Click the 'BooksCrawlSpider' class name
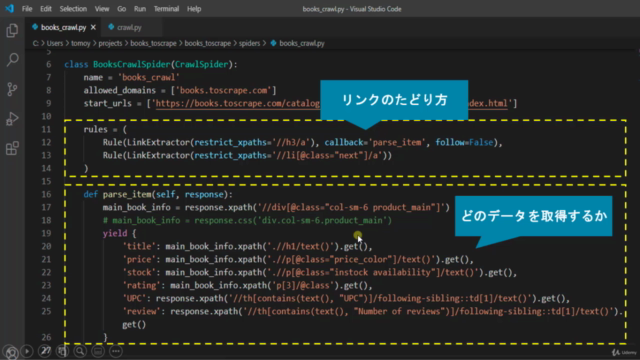This screenshot has height=360, width=640. (x=131, y=64)
